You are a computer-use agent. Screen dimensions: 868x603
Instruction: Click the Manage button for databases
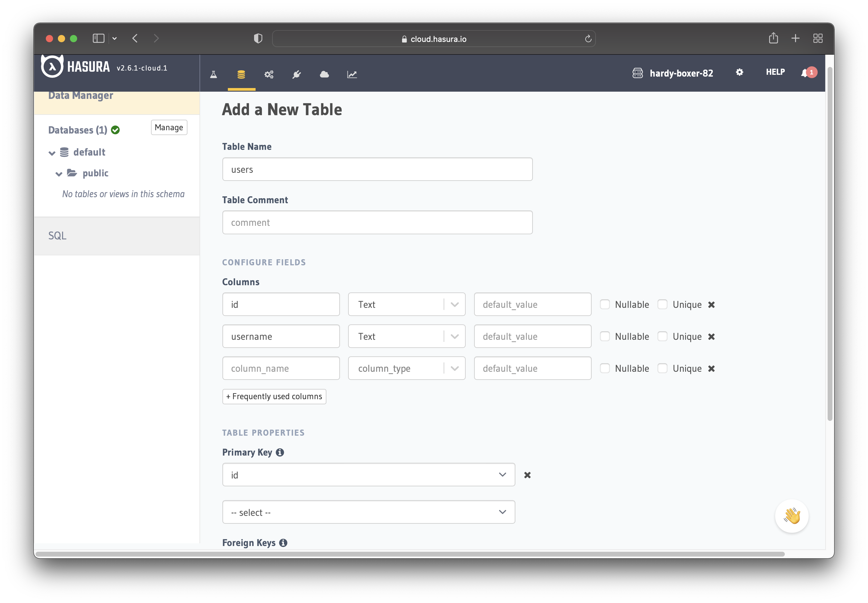[x=169, y=127]
